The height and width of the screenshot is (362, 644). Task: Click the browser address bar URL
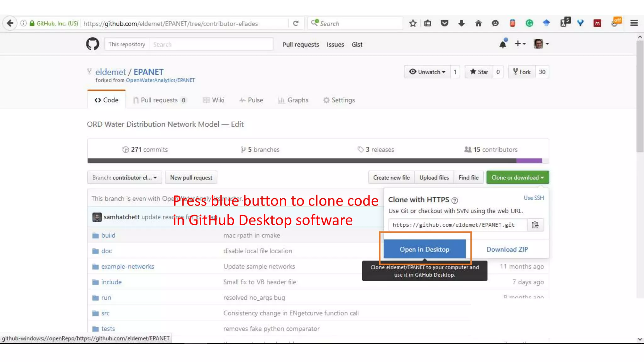(x=170, y=23)
